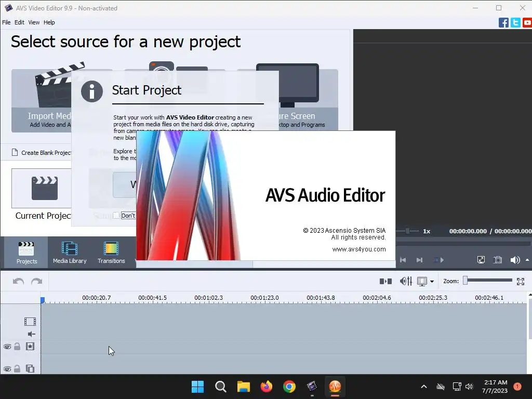Image resolution: width=532 pixels, height=399 pixels.
Task: Launch Firefox from the taskbar
Action: pos(267,387)
